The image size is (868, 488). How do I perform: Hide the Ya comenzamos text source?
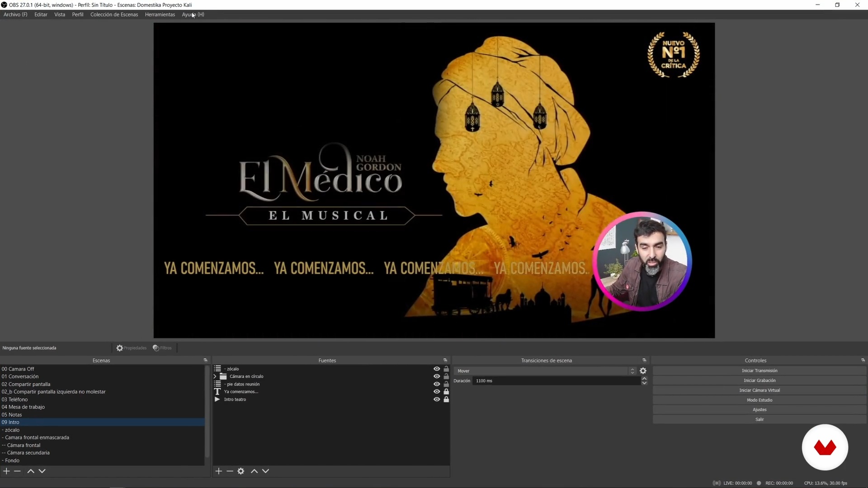click(x=437, y=392)
